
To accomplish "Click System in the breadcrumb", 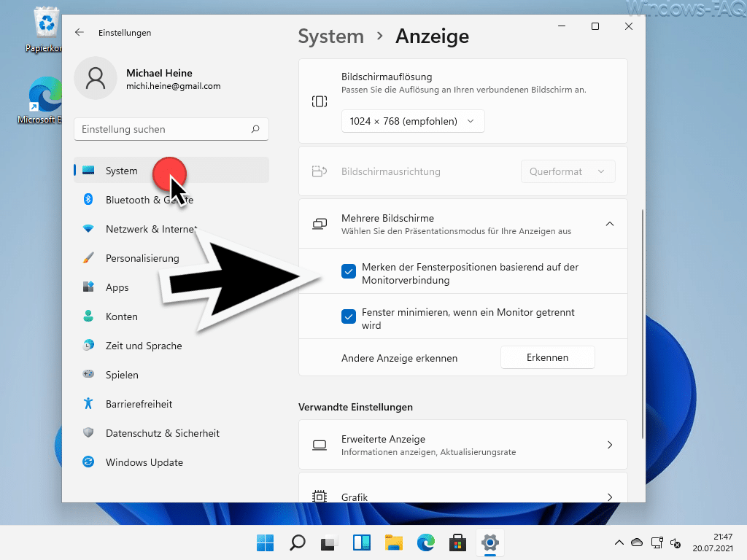I will 330,36.
